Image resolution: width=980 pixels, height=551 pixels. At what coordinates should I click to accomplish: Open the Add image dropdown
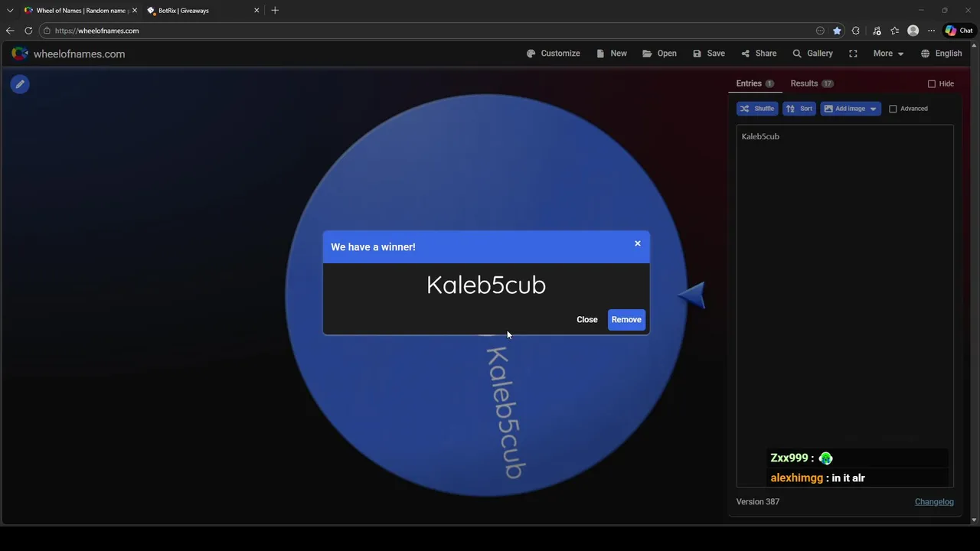click(x=851, y=109)
